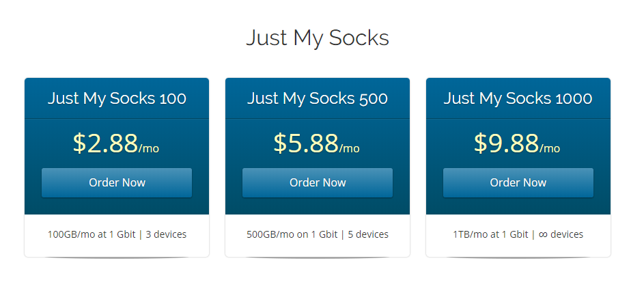This screenshot has width=644, height=304.
Task: Order the Just My Socks 500 plan
Action: click(318, 183)
